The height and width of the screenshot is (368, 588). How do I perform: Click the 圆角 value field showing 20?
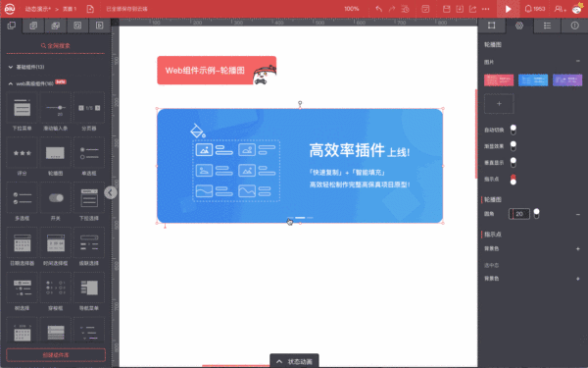(x=519, y=214)
